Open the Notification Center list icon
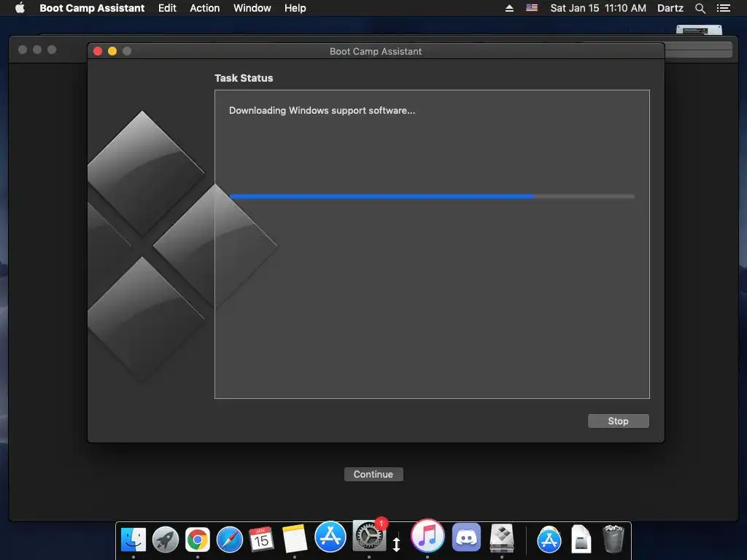747x560 pixels. [723, 8]
